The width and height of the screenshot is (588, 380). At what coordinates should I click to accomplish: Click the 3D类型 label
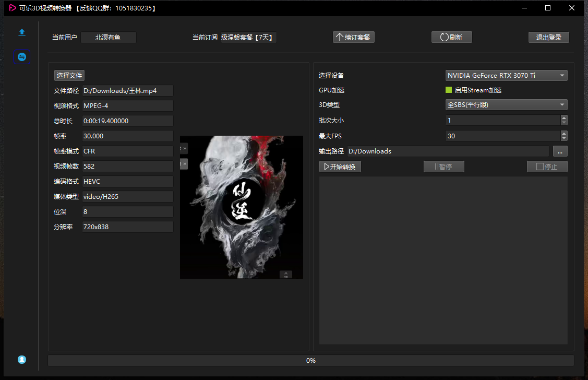pyautogui.click(x=329, y=105)
